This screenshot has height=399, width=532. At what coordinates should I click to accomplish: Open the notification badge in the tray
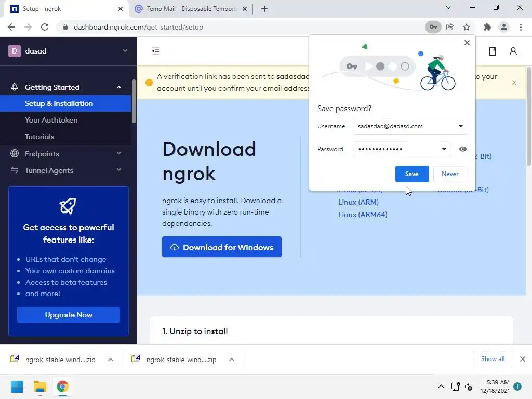517,387
